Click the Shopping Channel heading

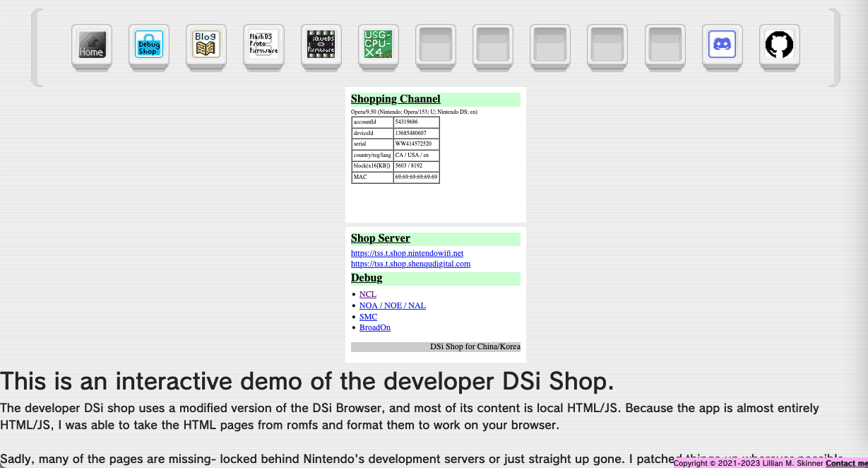pos(396,99)
